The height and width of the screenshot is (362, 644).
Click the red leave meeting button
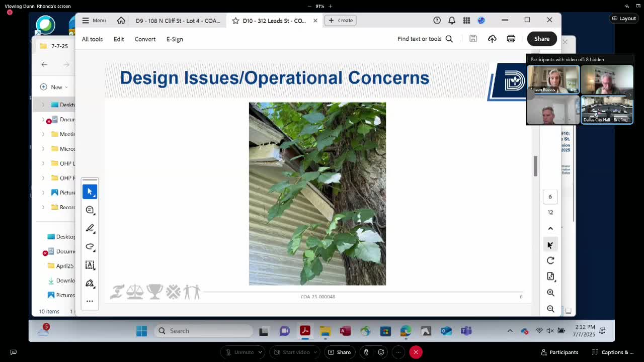click(x=416, y=352)
